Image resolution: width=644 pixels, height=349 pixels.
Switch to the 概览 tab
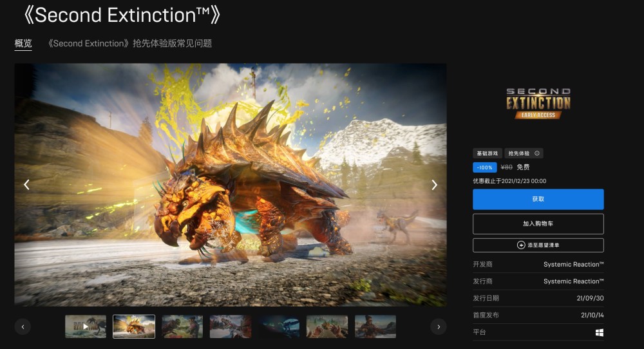23,43
